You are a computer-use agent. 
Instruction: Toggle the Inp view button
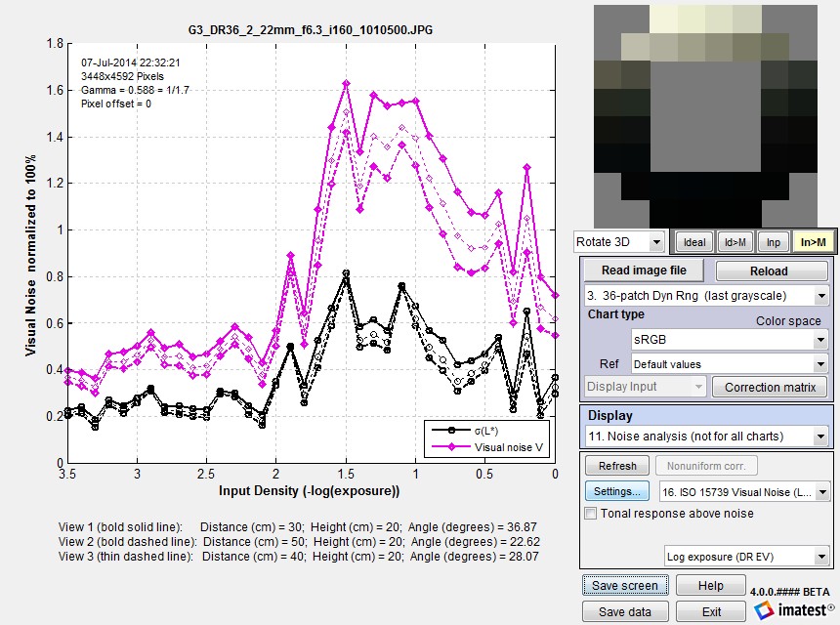click(x=773, y=242)
